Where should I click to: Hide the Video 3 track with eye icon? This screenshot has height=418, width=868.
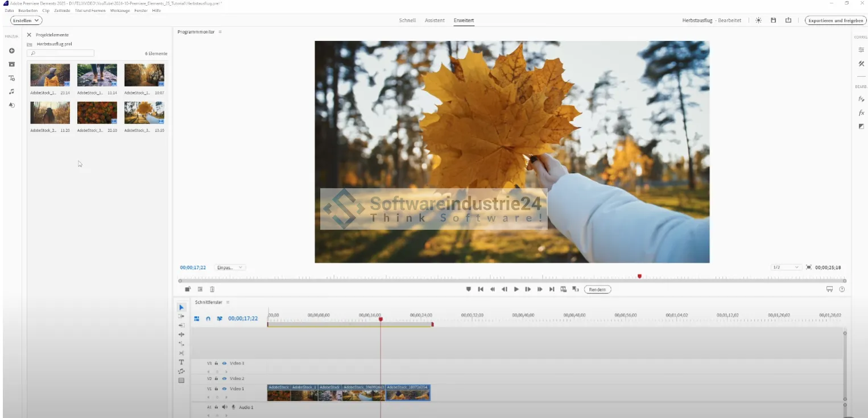pyautogui.click(x=224, y=363)
